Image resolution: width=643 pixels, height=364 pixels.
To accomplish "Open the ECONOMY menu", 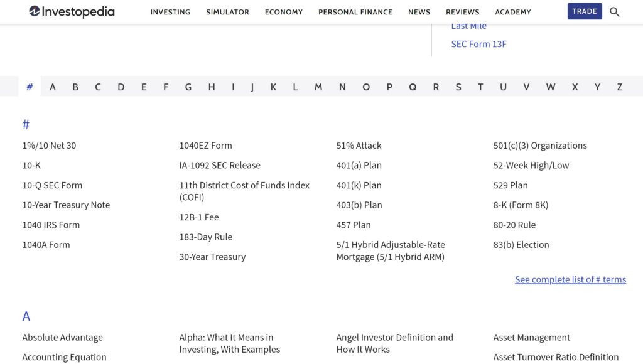I will coord(283,11).
